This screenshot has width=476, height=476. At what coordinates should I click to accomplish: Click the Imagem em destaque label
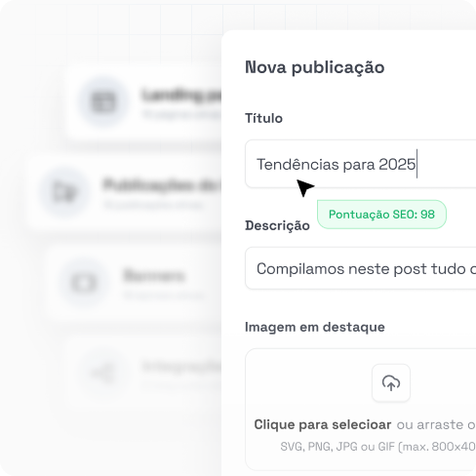(315, 327)
